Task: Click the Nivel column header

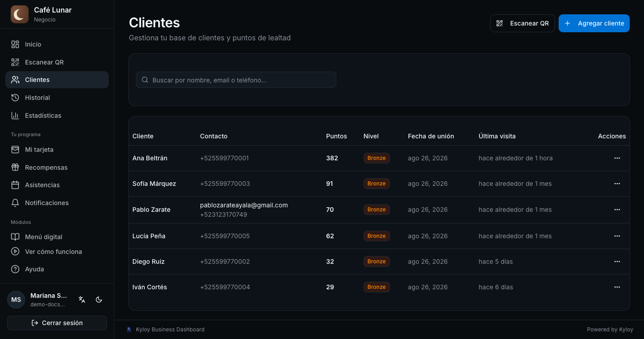Action: [x=371, y=136]
